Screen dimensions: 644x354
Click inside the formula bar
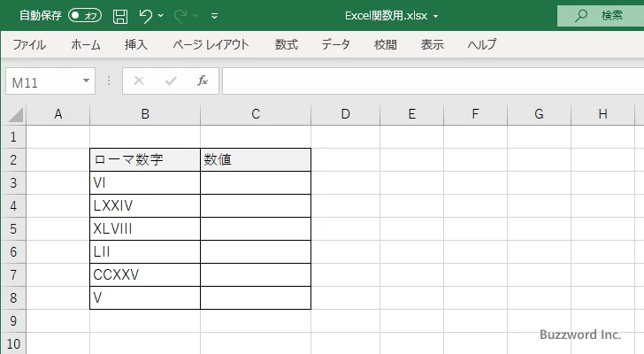tap(433, 81)
